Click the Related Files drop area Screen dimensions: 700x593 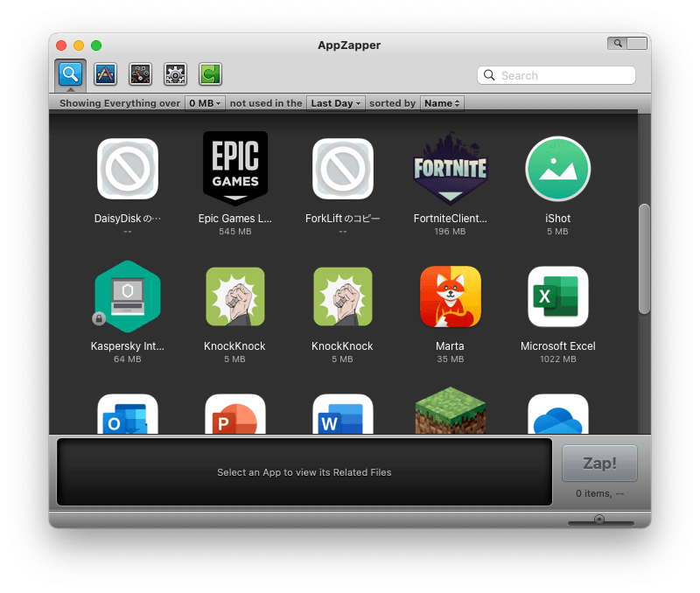304,472
